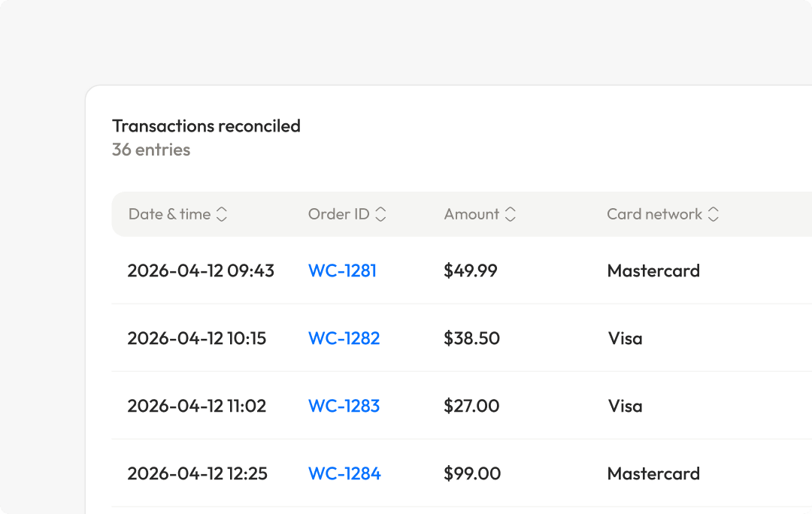Click the $99.00 amount value
The height and width of the screenshot is (514, 812).
click(472, 473)
